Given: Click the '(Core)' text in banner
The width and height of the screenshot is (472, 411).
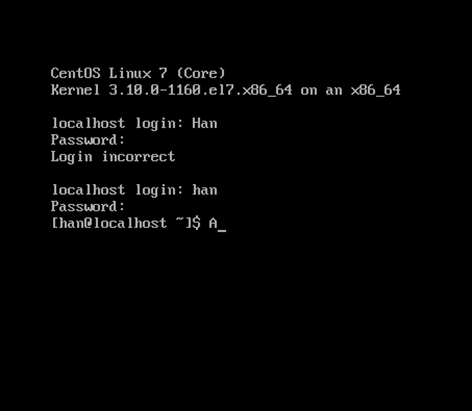Looking at the screenshot, I should click(x=201, y=73).
